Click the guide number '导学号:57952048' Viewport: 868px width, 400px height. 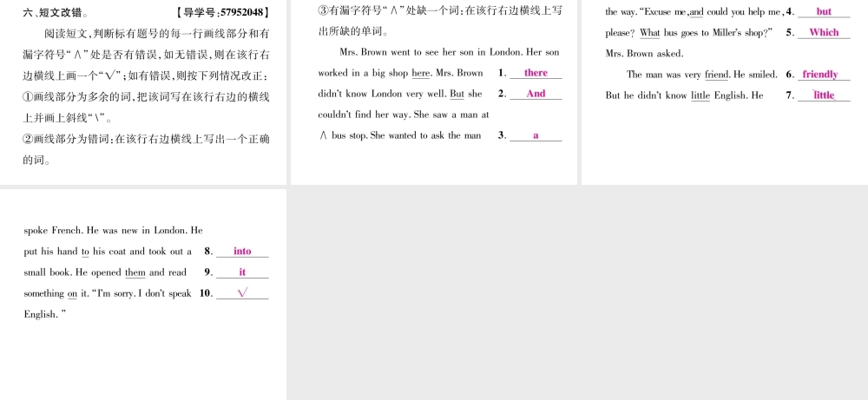222,12
